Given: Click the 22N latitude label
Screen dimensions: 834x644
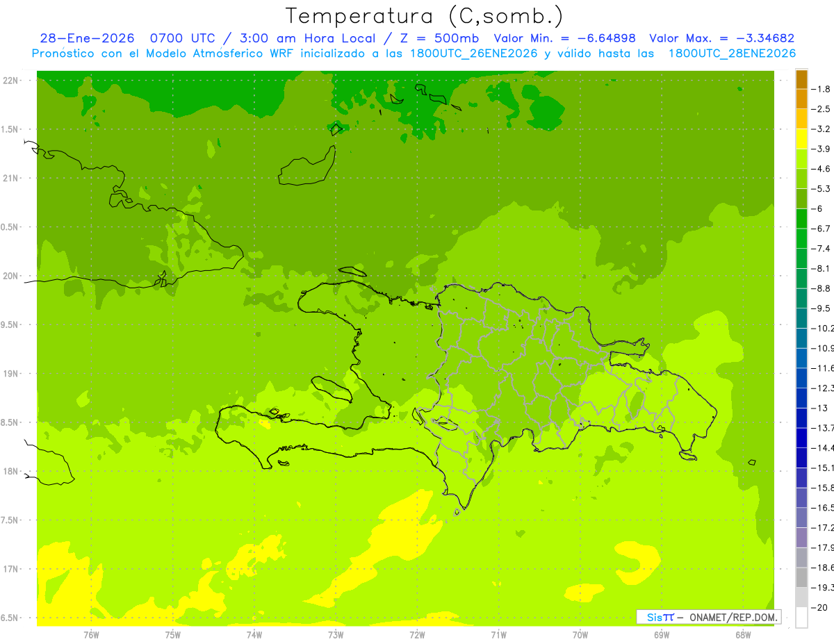Looking at the screenshot, I should [11, 81].
